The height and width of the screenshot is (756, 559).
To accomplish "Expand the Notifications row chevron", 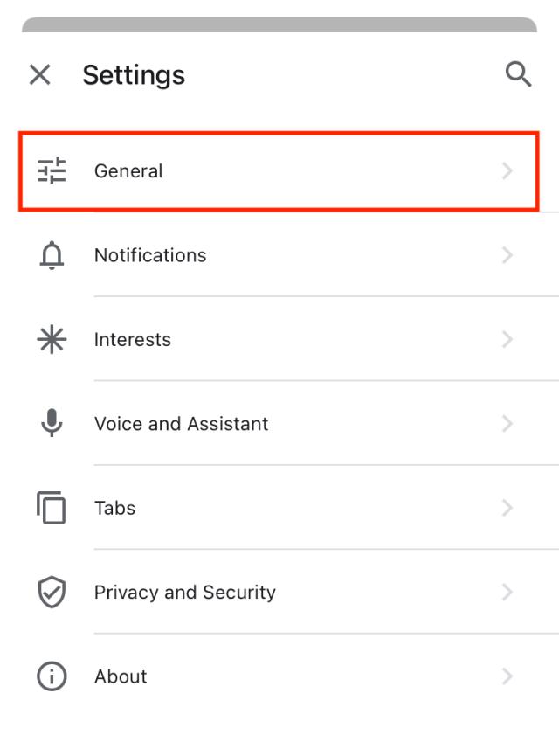I will coord(507,255).
